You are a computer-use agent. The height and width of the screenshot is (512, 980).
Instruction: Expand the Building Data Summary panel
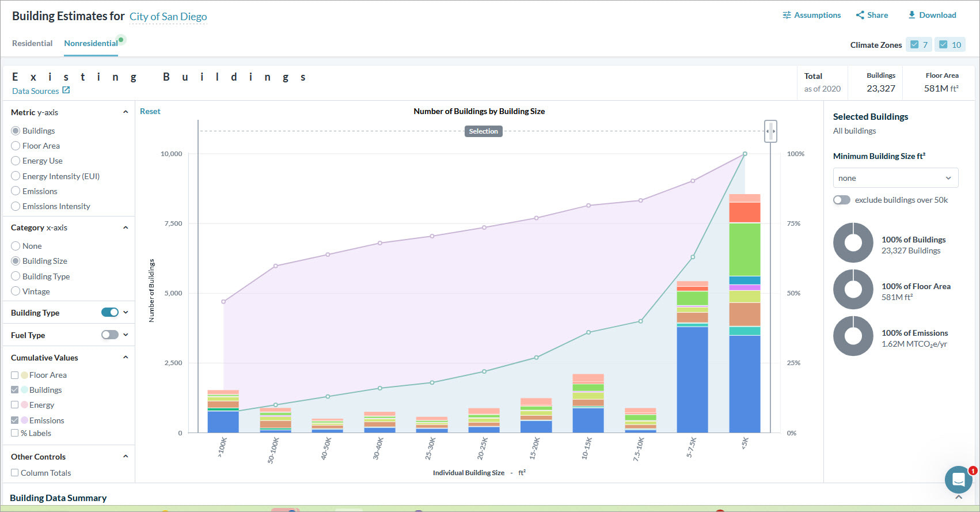[x=959, y=497]
